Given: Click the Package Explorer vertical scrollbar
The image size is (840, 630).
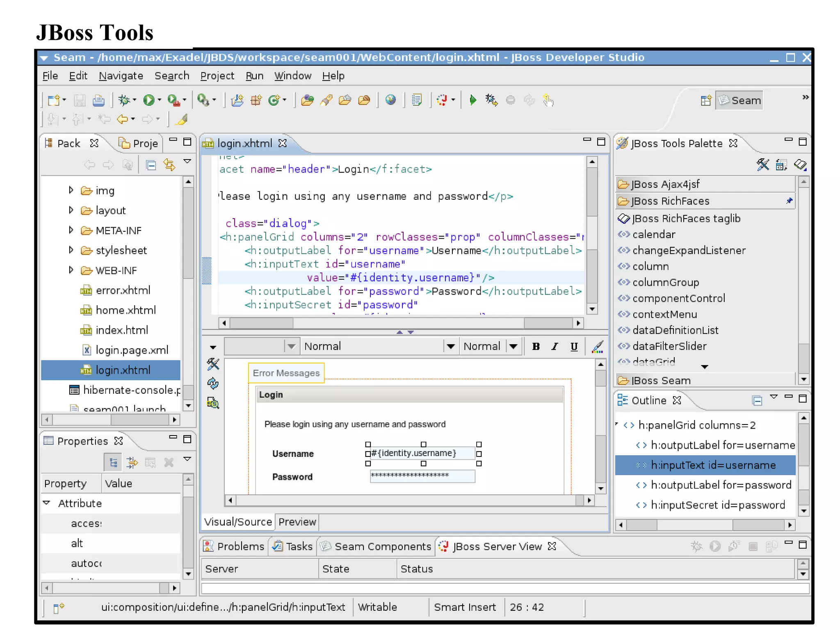Looking at the screenshot, I should coord(188,294).
